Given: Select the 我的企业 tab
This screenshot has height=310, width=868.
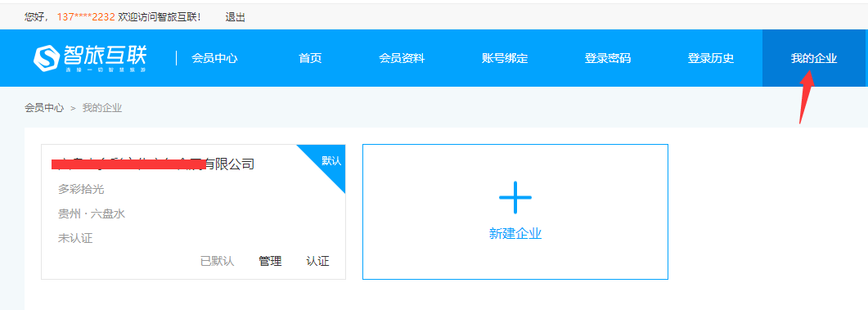Looking at the screenshot, I should coord(814,58).
